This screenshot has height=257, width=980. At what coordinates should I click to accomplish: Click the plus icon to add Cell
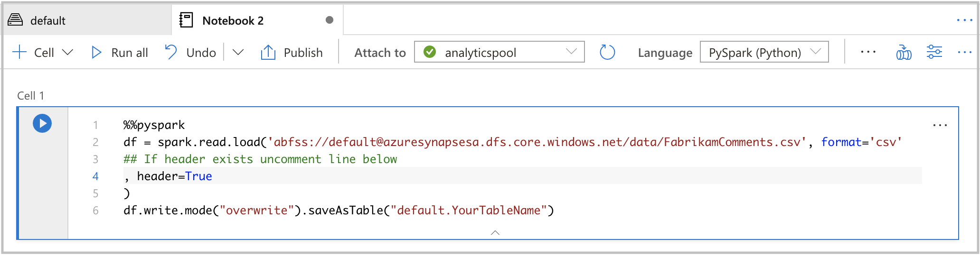[19, 52]
